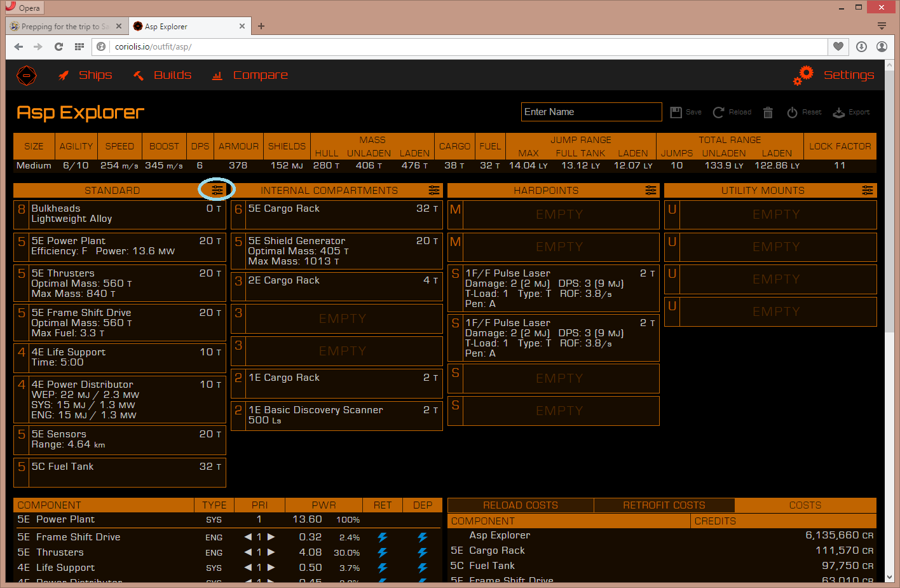
Task: Open the Opera Speed Dial grid
Action: pyautogui.click(x=79, y=46)
